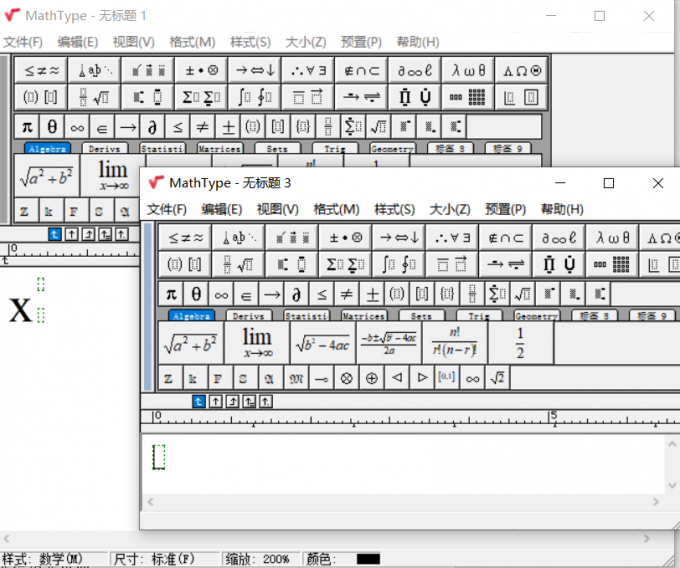This screenshot has width=680, height=568.
Task: Insert quadratic formula expression in front window
Action: click(x=389, y=343)
